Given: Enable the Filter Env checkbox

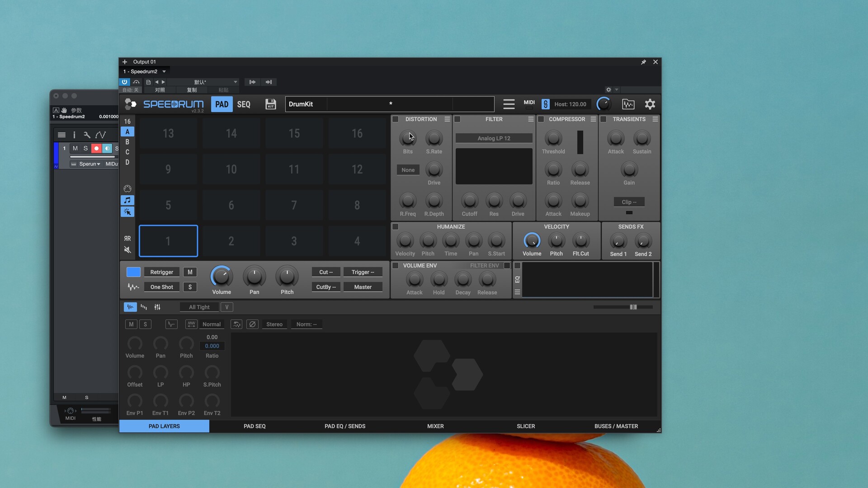Looking at the screenshot, I should (x=507, y=266).
